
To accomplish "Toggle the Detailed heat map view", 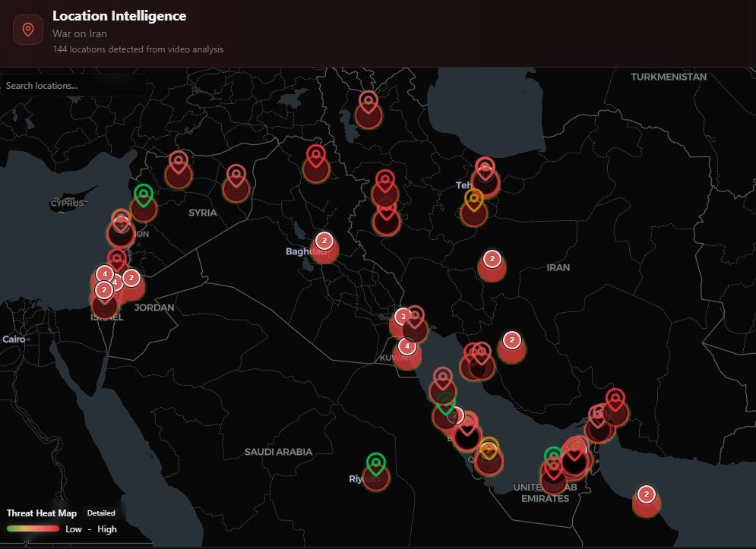I will tap(101, 513).
